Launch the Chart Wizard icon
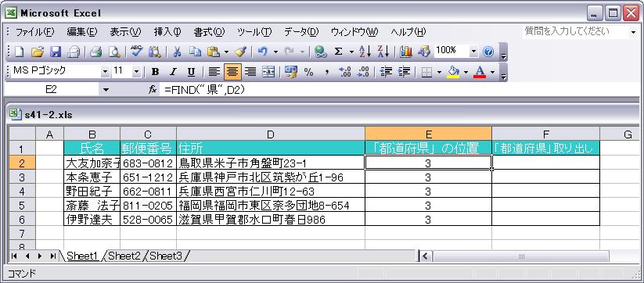 click(x=406, y=52)
